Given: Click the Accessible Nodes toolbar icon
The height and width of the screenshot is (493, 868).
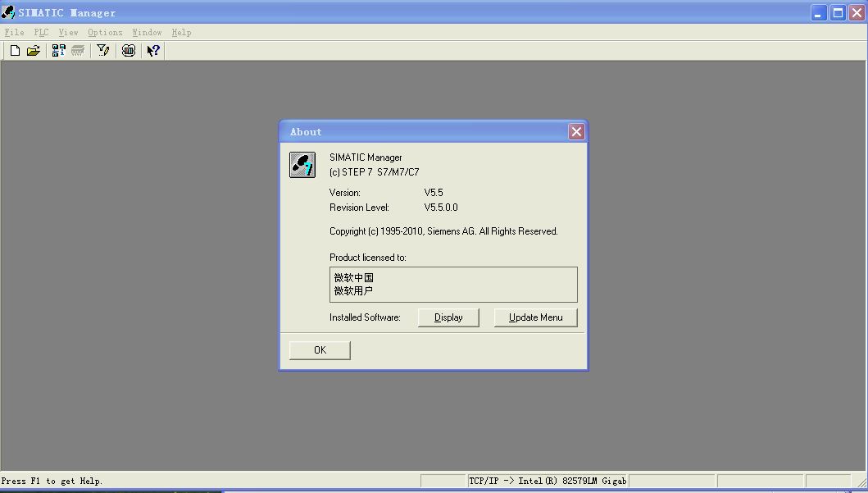Looking at the screenshot, I should pyautogui.click(x=58, y=50).
